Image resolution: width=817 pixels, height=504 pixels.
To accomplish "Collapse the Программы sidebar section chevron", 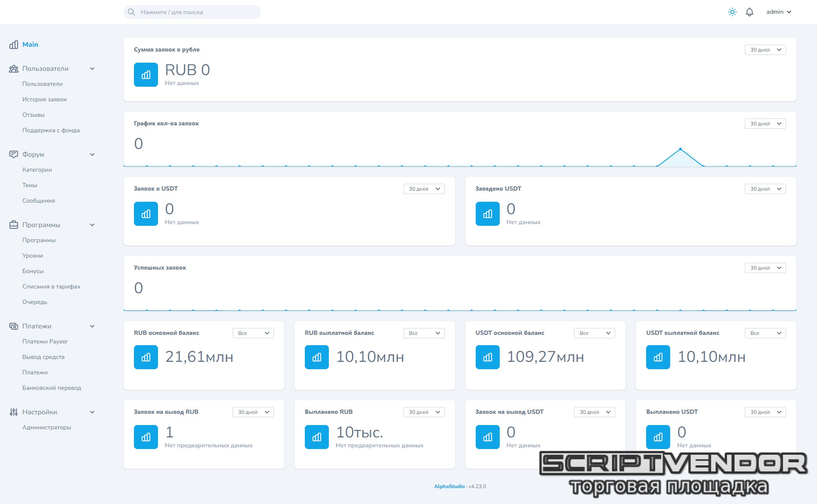I will [x=92, y=225].
